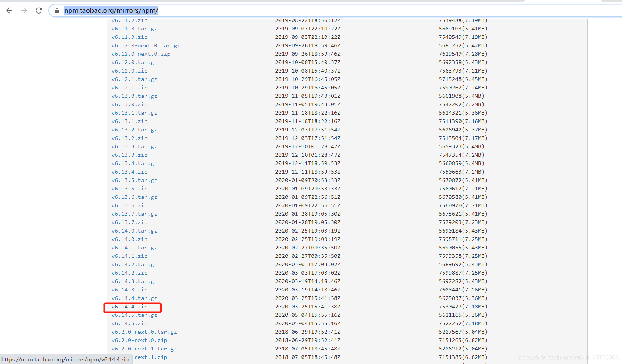
Task: Download v6.13.1.zip
Action: 130,121
